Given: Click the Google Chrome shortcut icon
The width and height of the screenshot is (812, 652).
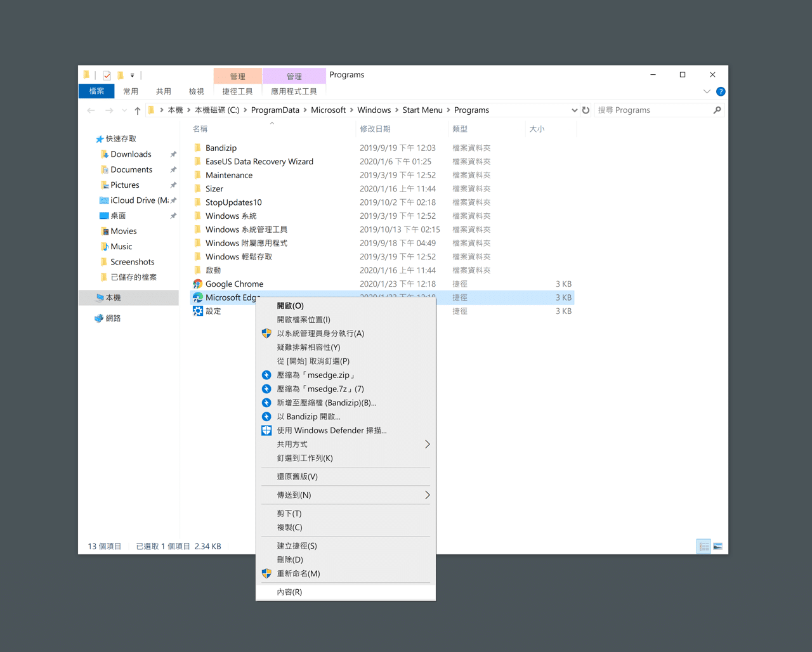Looking at the screenshot, I should coord(198,284).
